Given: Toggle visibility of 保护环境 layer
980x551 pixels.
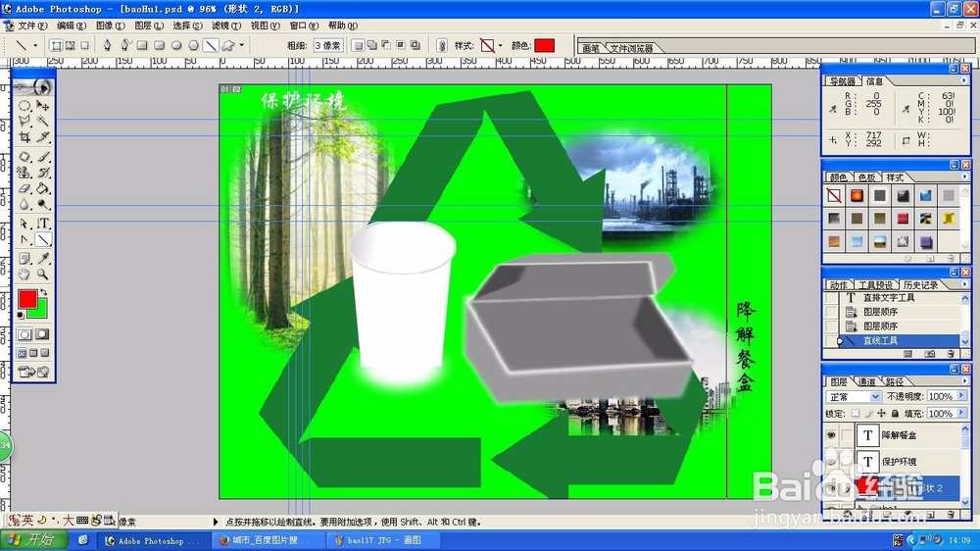Looking at the screenshot, I should pyautogui.click(x=831, y=461).
